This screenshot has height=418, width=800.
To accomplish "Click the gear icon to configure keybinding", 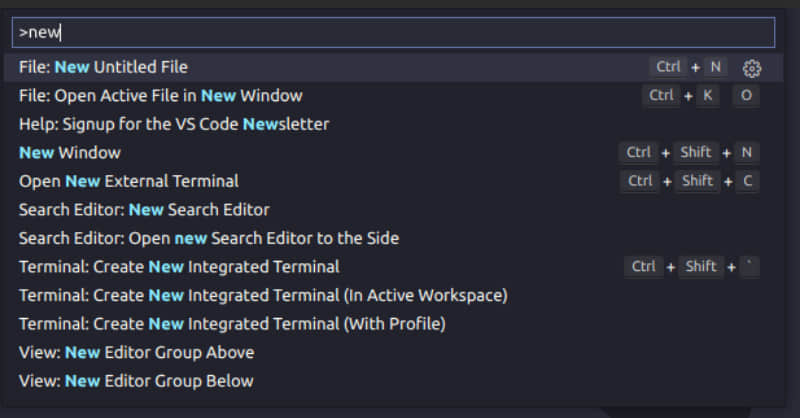I will click(752, 68).
